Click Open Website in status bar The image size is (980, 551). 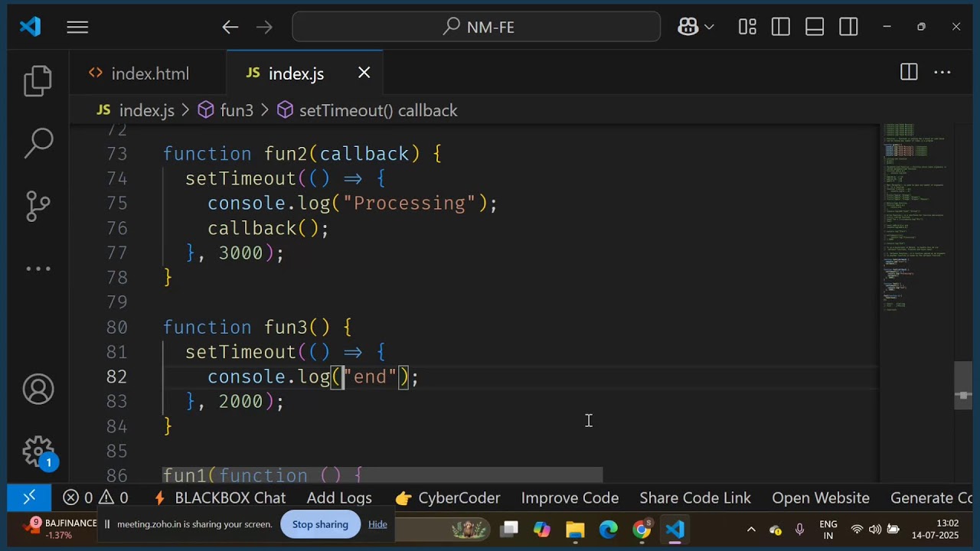[x=821, y=497]
